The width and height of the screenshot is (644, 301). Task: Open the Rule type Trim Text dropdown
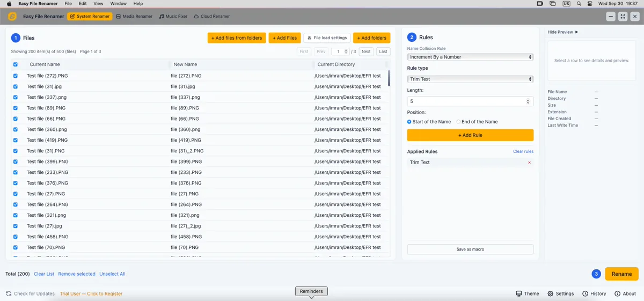(x=470, y=79)
